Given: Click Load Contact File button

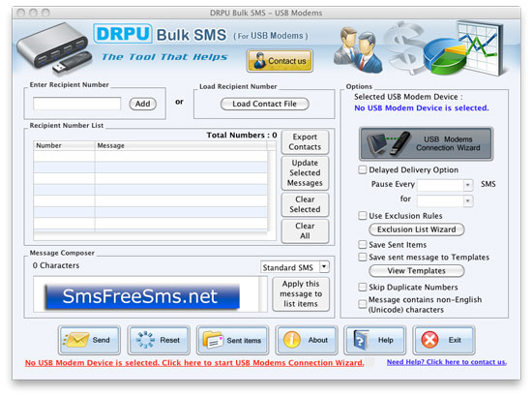Looking at the screenshot, I should 265,104.
